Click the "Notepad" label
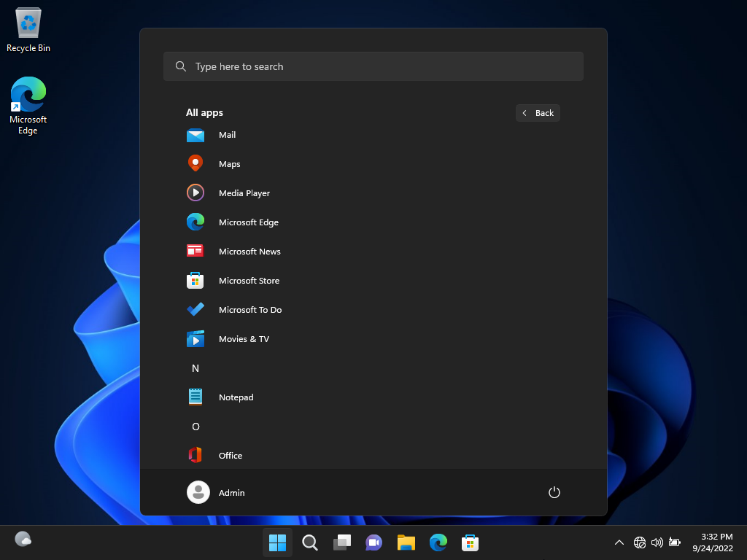 coord(236,397)
